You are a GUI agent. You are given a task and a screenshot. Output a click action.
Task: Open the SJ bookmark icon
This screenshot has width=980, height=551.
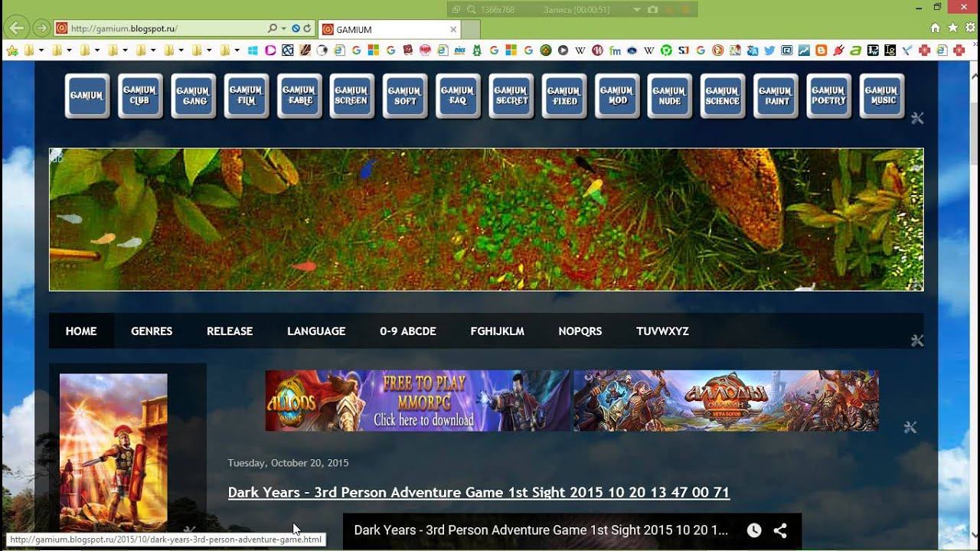tap(683, 51)
